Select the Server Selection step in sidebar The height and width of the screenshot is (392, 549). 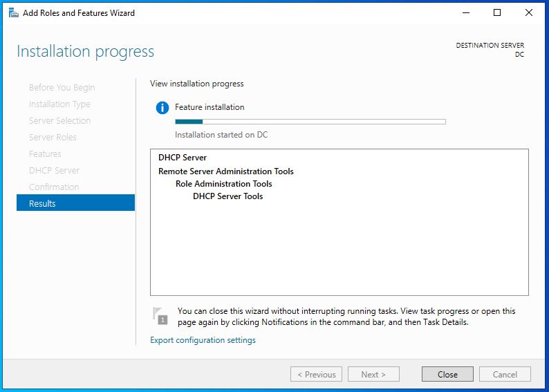60,121
